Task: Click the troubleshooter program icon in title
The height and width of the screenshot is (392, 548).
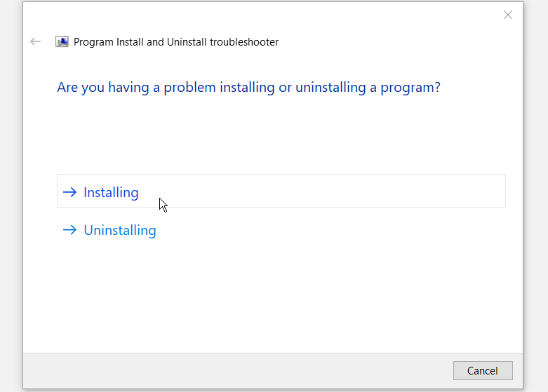Action: click(x=62, y=42)
